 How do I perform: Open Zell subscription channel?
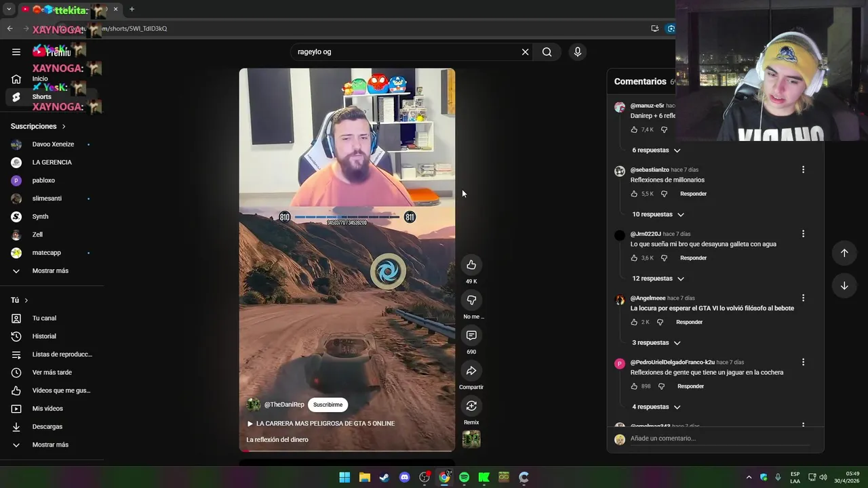(52, 235)
